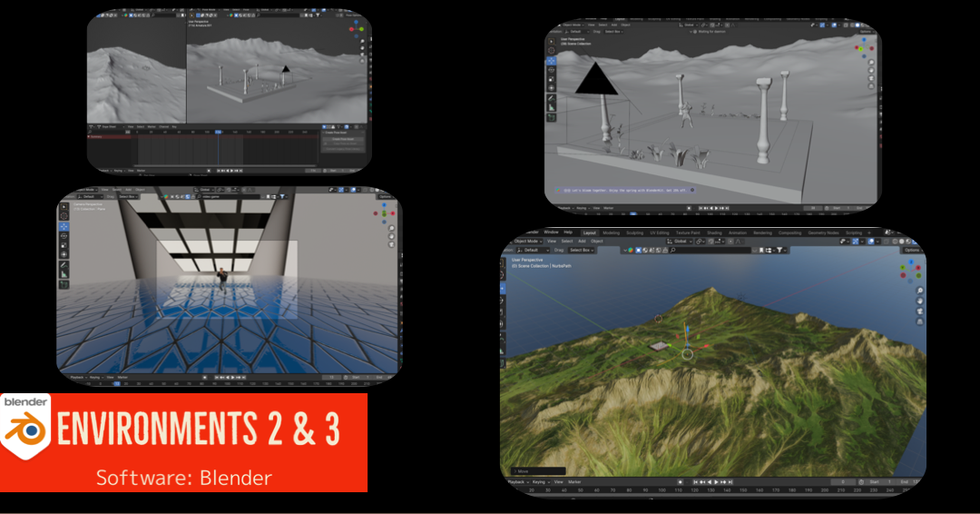Click the current frame field in terrain timeline
Image resolution: width=980 pixels, height=514 pixels.
843,481
